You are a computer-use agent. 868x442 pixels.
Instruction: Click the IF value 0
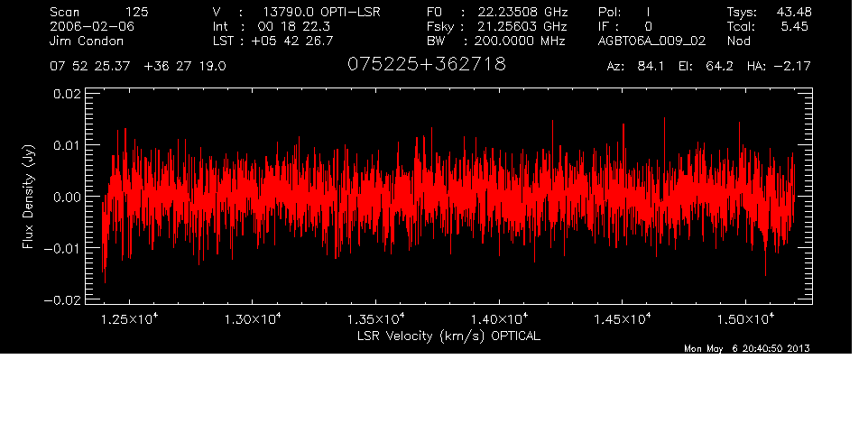pyautogui.click(x=648, y=26)
